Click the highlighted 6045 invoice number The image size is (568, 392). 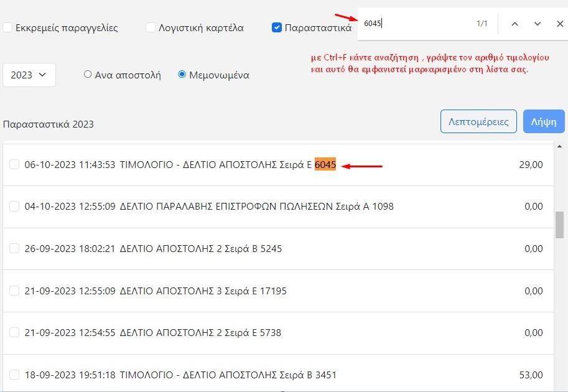point(325,165)
